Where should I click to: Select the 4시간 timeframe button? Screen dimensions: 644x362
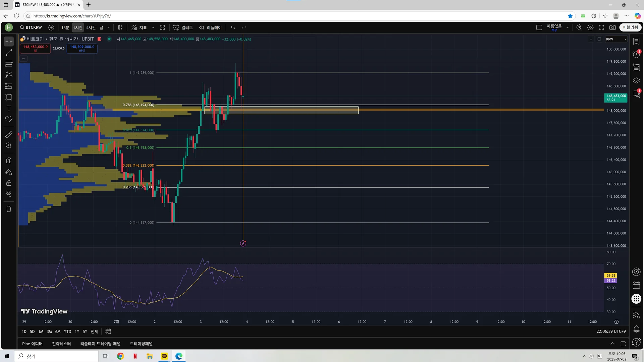(91, 27)
